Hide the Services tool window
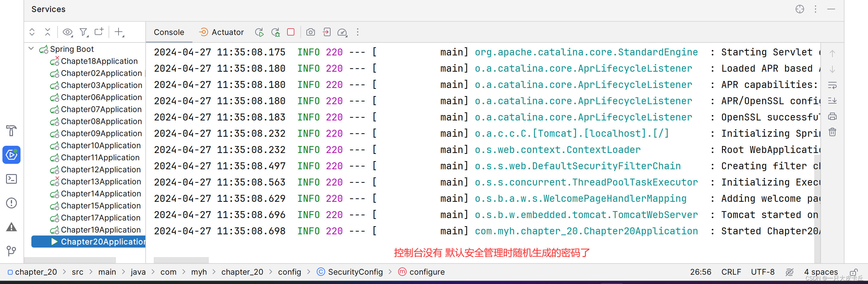868x284 pixels. click(831, 9)
